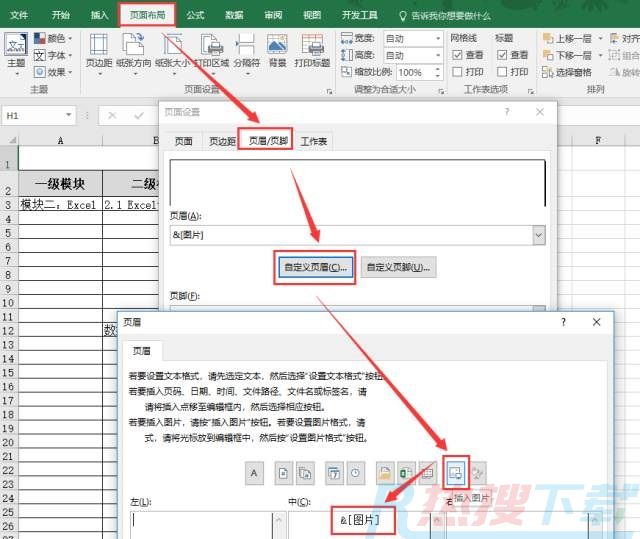Select 页边距 tab in Page Setup dialog
This screenshot has width=640, height=539.
point(222,142)
